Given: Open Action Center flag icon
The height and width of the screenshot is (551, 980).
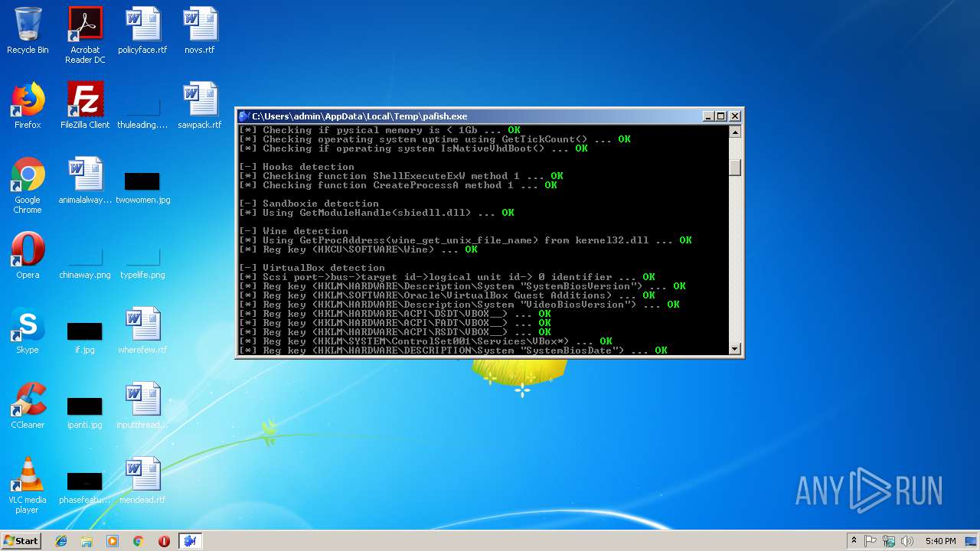Looking at the screenshot, I should (871, 541).
